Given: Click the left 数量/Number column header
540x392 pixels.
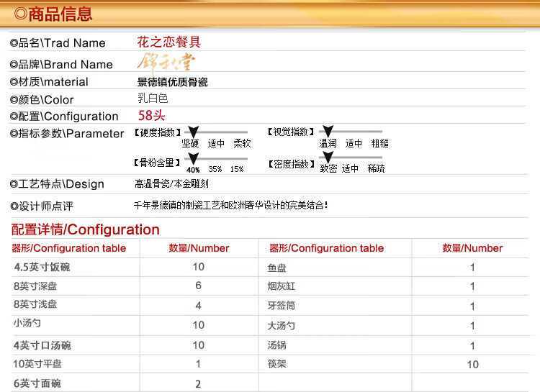Looking at the screenshot, I should tap(199, 248).
